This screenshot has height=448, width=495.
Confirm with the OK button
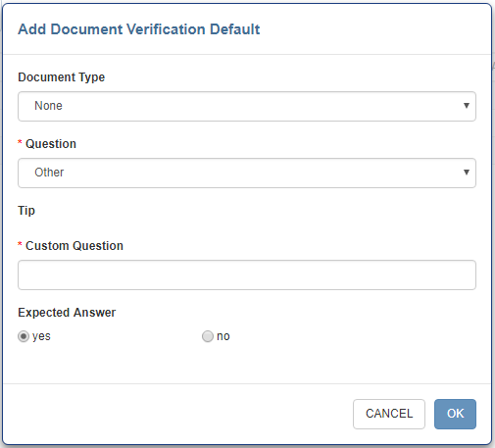pos(455,414)
